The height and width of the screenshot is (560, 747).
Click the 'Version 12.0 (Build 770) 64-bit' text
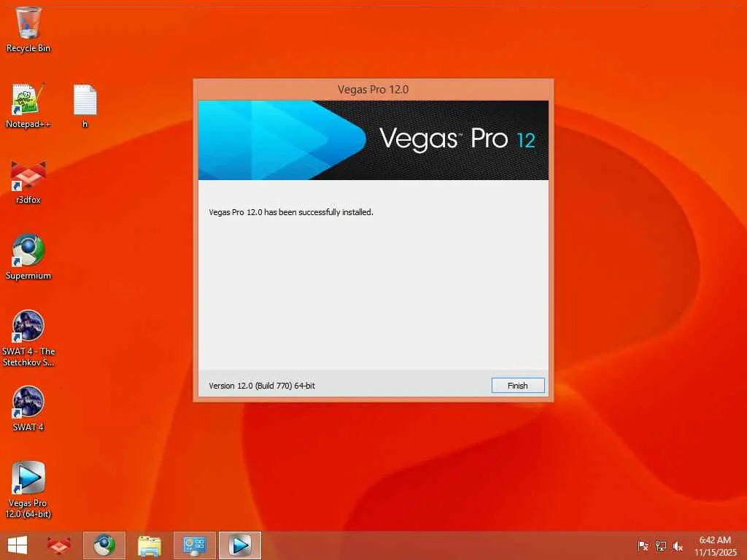tap(262, 386)
